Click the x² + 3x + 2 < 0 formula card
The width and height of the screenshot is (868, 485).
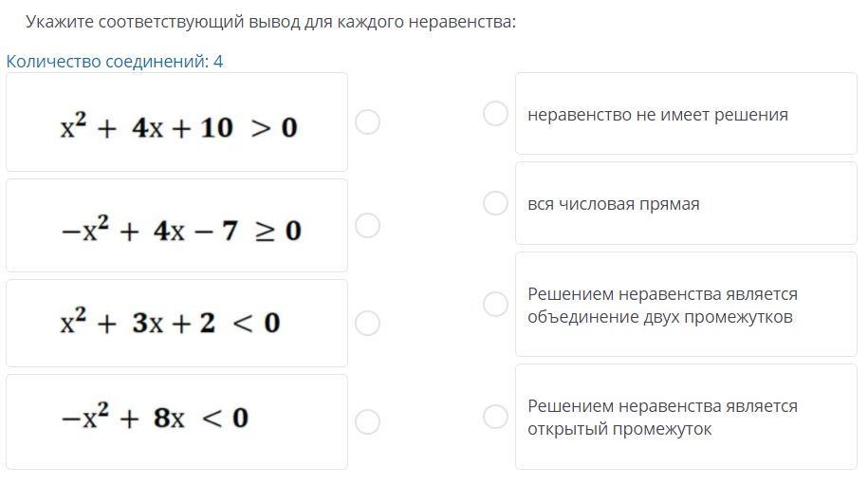176,323
